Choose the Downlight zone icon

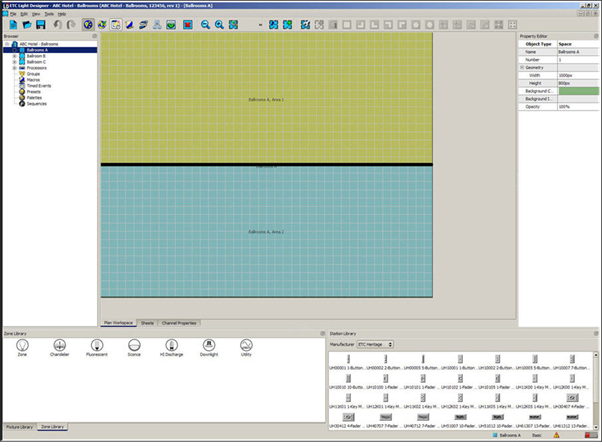(x=208, y=345)
